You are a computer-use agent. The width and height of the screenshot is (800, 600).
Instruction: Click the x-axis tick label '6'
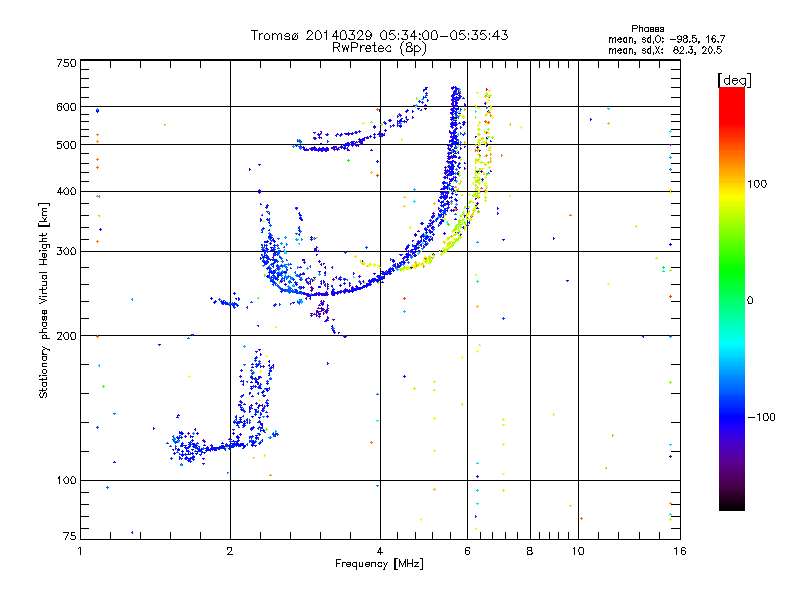pyautogui.click(x=467, y=551)
